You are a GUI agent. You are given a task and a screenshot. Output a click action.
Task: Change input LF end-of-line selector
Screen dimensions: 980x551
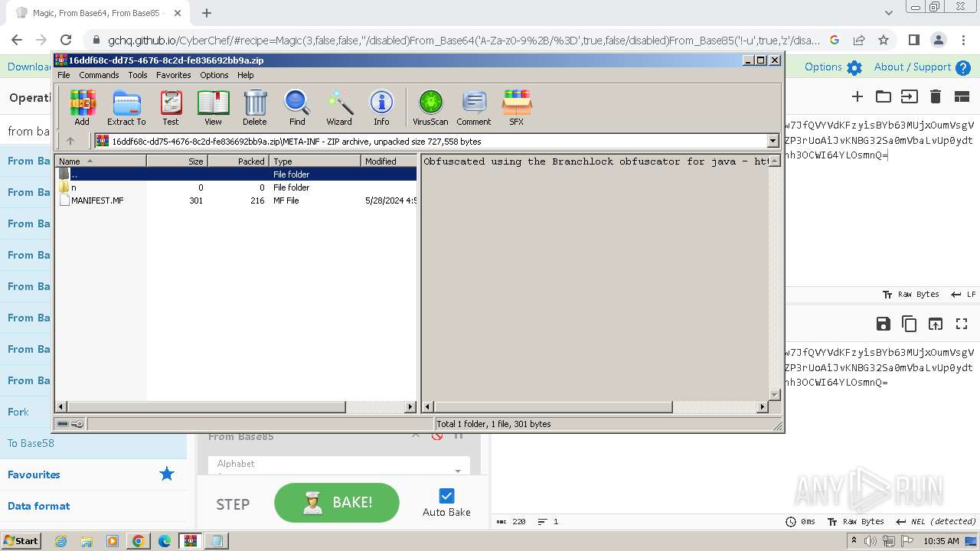964,295
